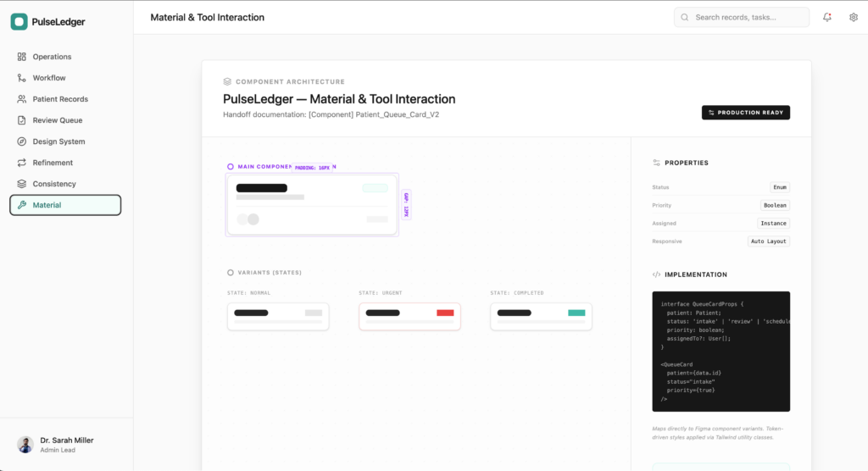Click the Material wrench icon
Image resolution: width=868 pixels, height=471 pixels.
pyautogui.click(x=21, y=205)
